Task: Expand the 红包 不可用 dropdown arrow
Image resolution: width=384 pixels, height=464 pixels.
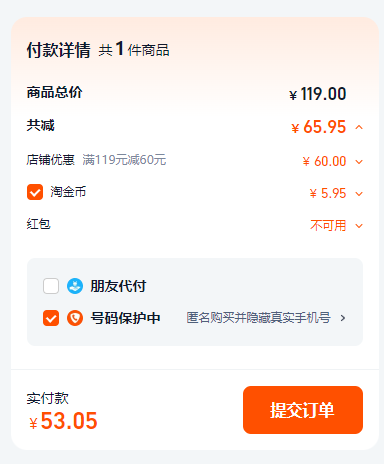Action: (x=359, y=226)
